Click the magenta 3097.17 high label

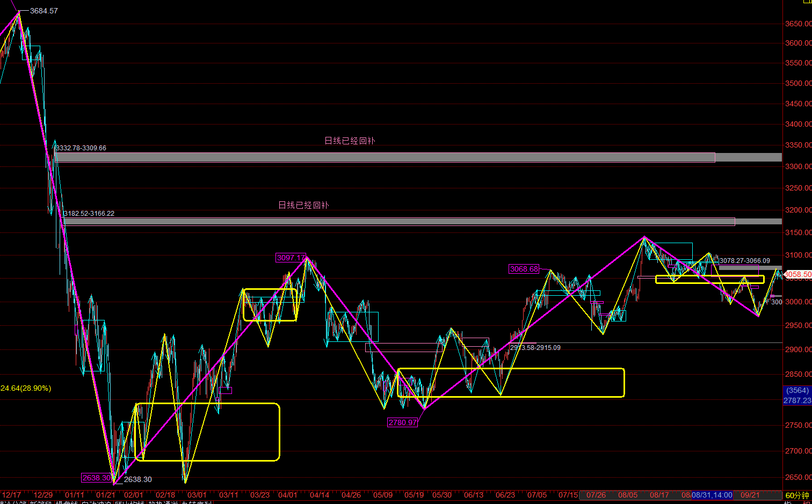pos(291,258)
